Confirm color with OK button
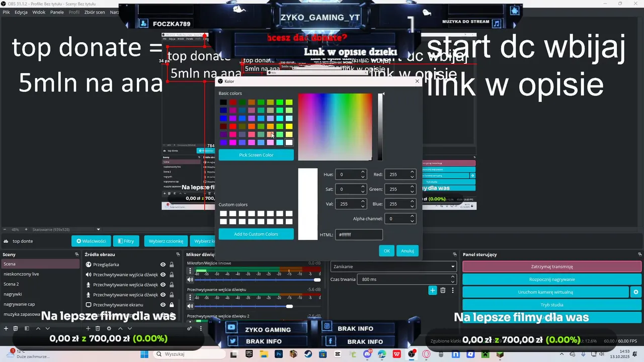644x362 pixels. pos(386,250)
